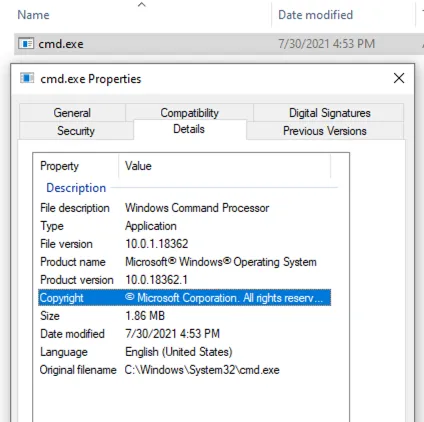
Task: Open the Compatibility tab
Action: pos(189,113)
